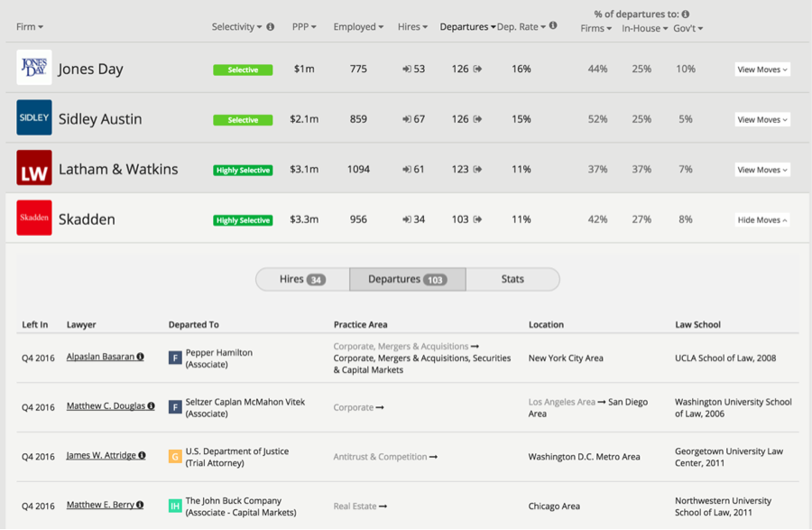This screenshot has width=812, height=530.
Task: Click info icon next to Alpaslan Basaran
Action: (141, 357)
